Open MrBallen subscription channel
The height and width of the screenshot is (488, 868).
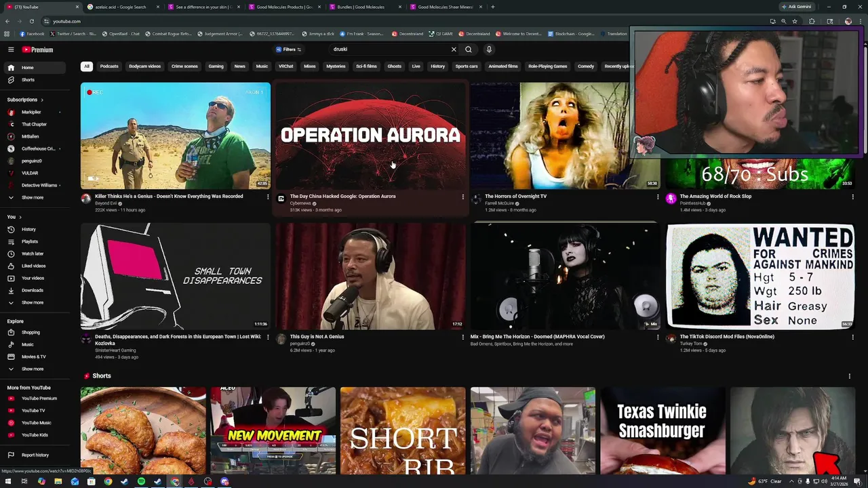tap(33, 136)
